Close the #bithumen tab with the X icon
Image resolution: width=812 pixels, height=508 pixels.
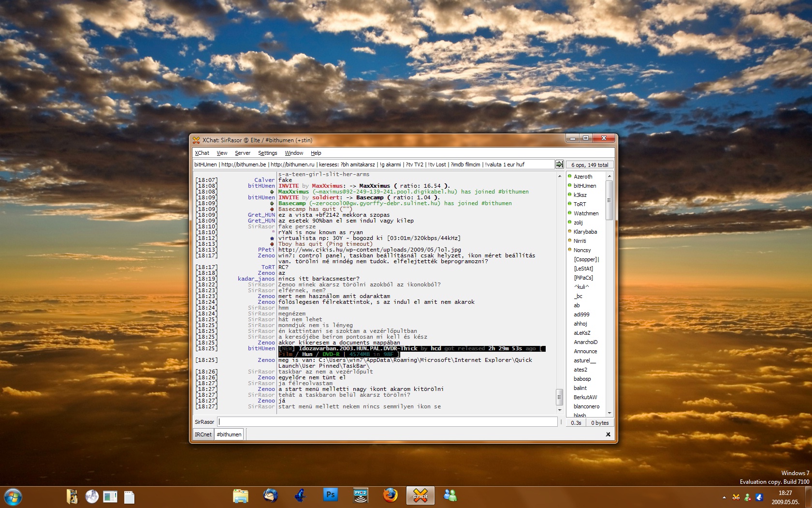608,434
